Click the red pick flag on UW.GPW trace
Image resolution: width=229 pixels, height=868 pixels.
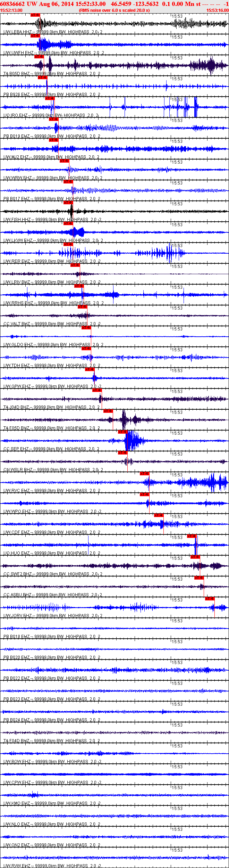[90, 369]
